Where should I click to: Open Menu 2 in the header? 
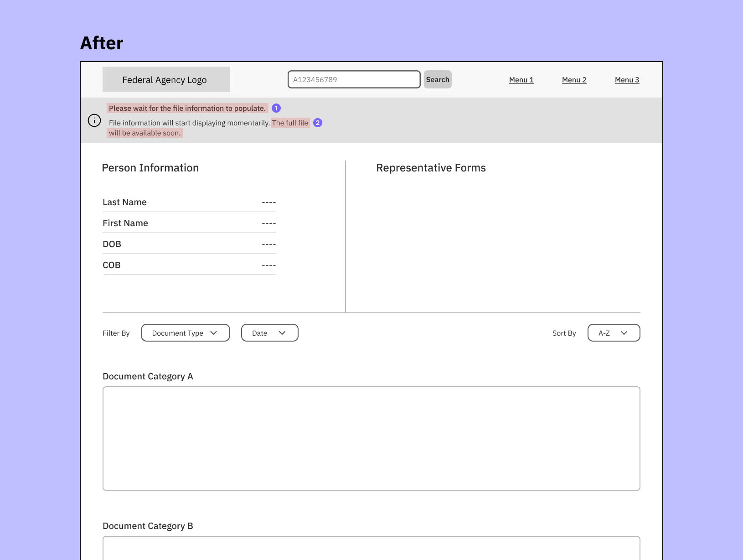(574, 80)
